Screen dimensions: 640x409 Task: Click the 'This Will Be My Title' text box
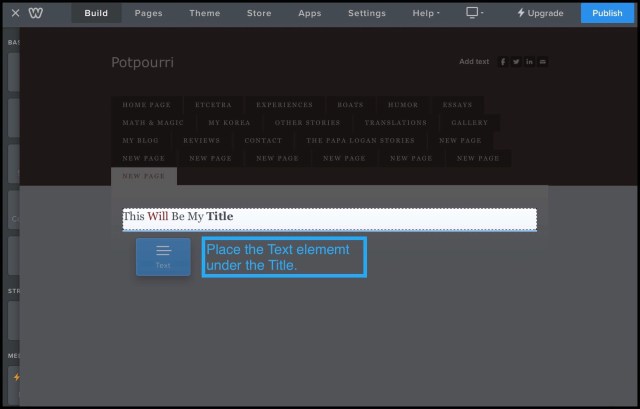[x=329, y=217]
